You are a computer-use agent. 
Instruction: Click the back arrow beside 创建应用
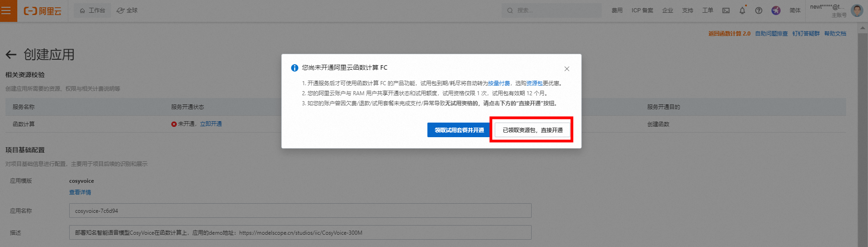11,55
